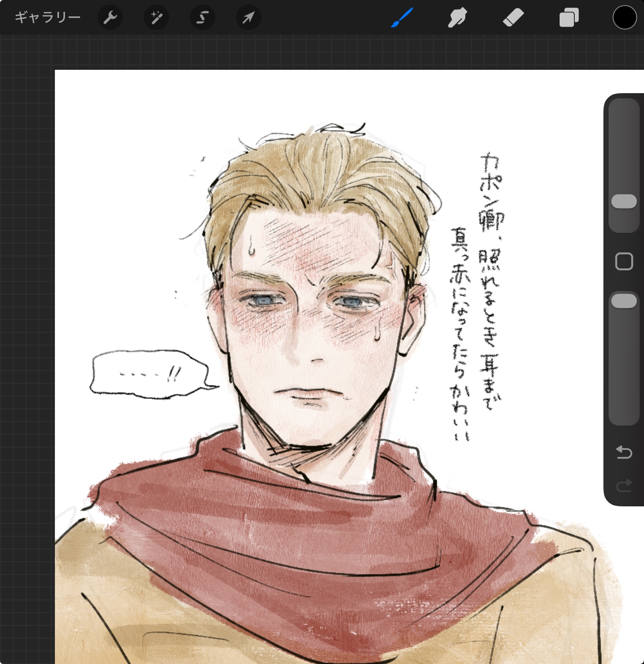The height and width of the screenshot is (664, 644).
Task: Open the black active color swatch
Action: 624,18
